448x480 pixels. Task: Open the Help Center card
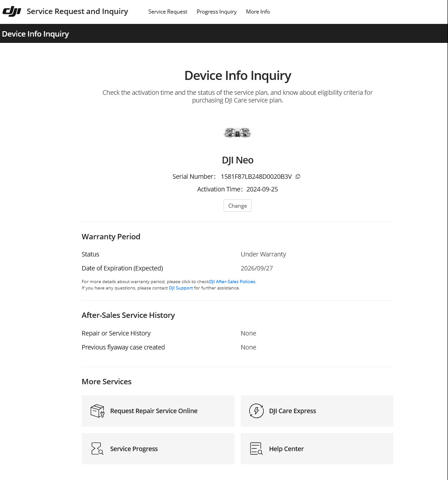point(317,449)
